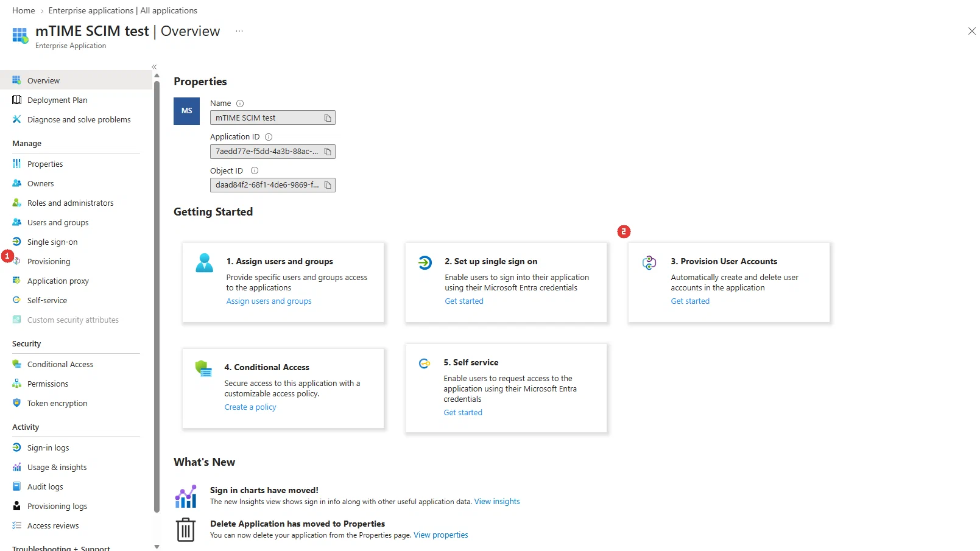Select the Overview item in sidebar

(x=76, y=80)
